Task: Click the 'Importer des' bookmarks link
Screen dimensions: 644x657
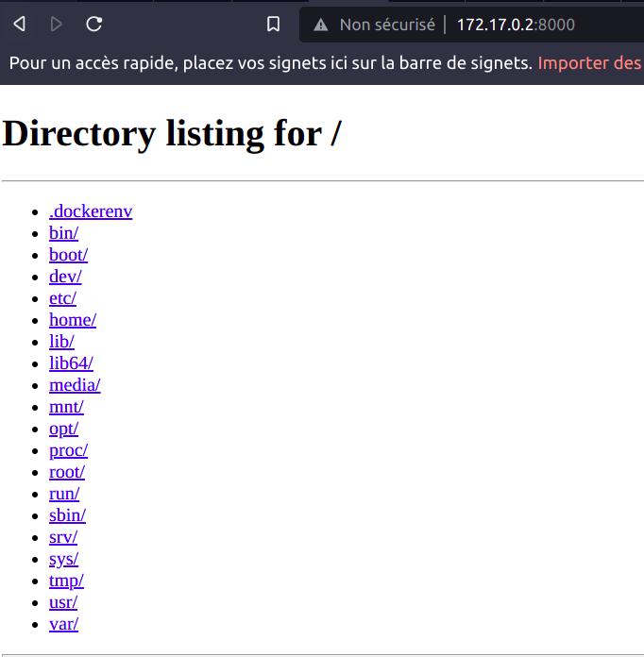Action: pos(590,63)
